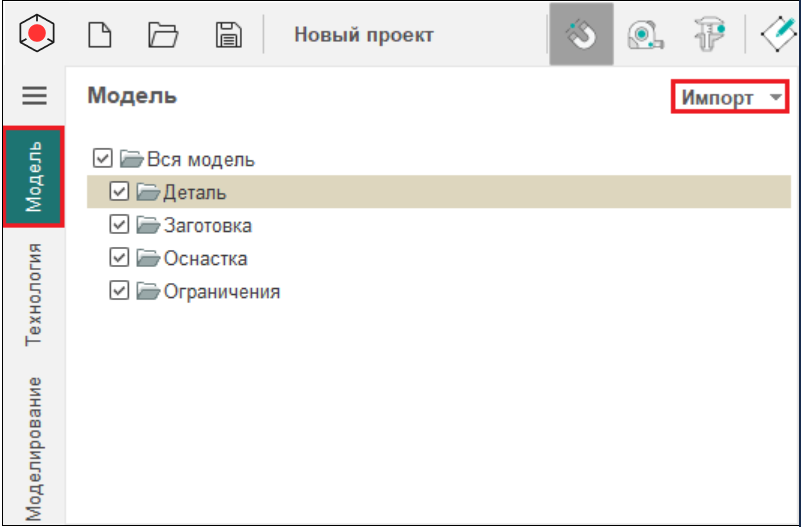Save the project with the diskette icon
Viewport: 804px width, 527px height.
point(229,35)
